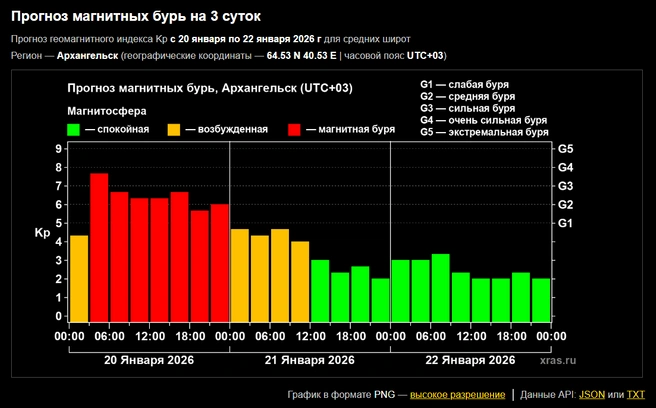Click the xras.ru watermark text
This screenshot has width=656, height=408.
tap(558, 360)
